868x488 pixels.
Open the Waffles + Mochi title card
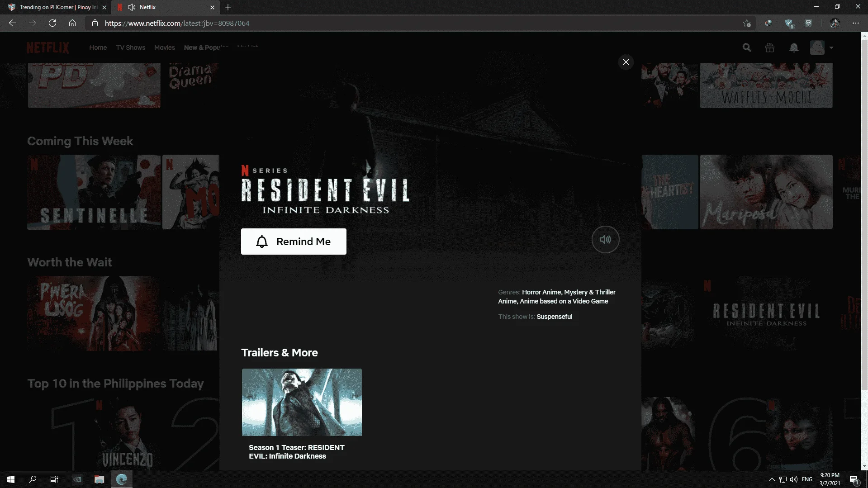pyautogui.click(x=766, y=85)
